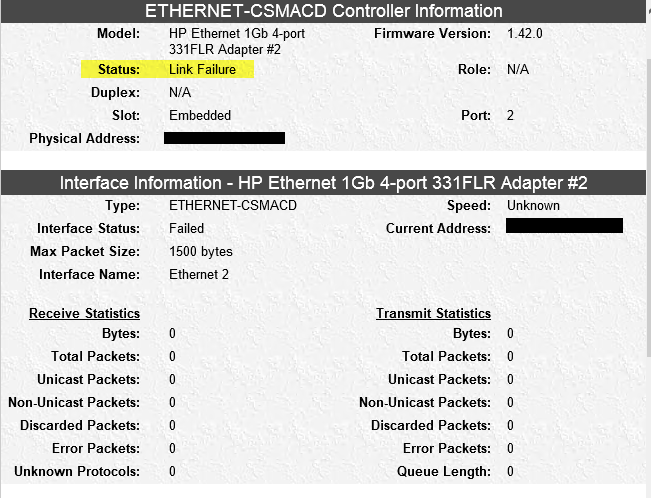Click the Receive Statistics underlined heading
The width and height of the screenshot is (651, 498).
84,313
